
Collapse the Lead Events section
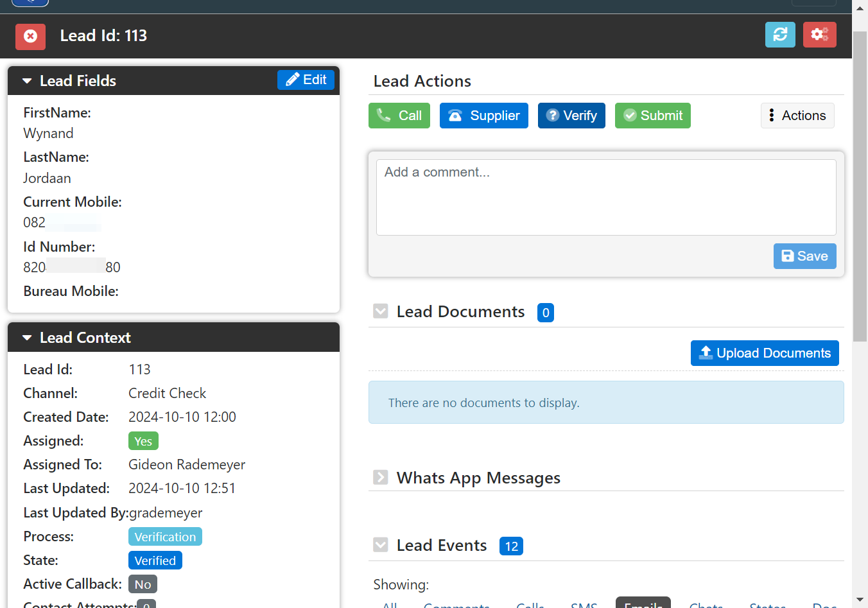click(381, 545)
